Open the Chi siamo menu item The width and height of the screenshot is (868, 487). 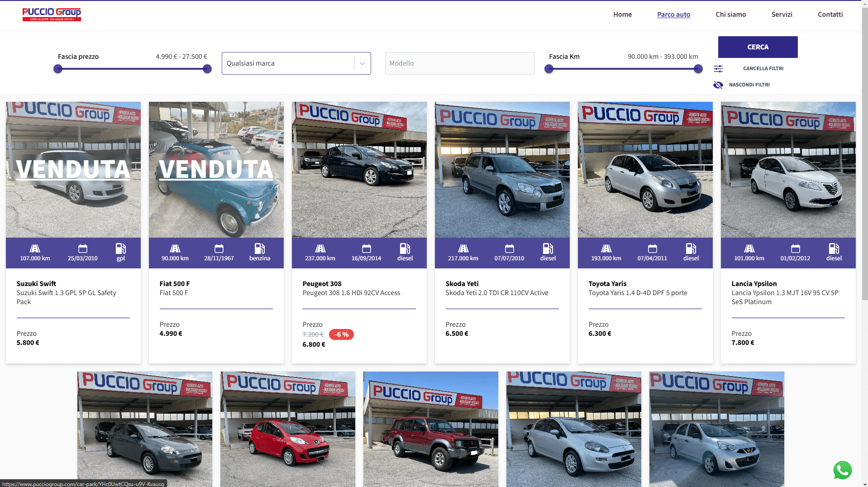pos(730,14)
